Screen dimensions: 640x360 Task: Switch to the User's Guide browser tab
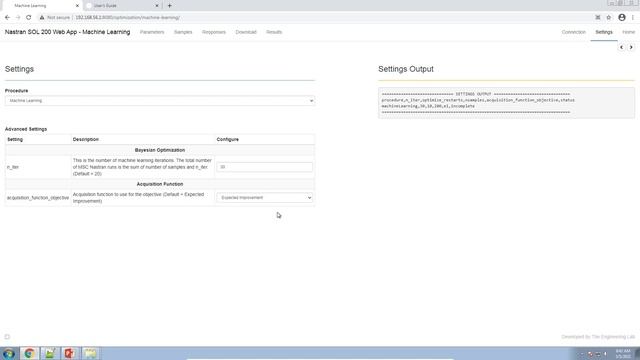tap(122, 6)
